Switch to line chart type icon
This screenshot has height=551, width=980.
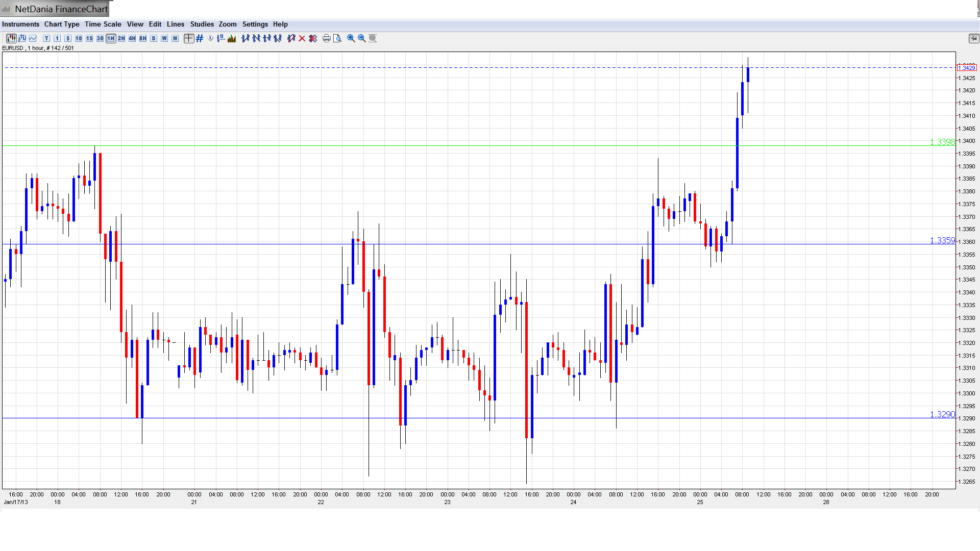[x=33, y=38]
